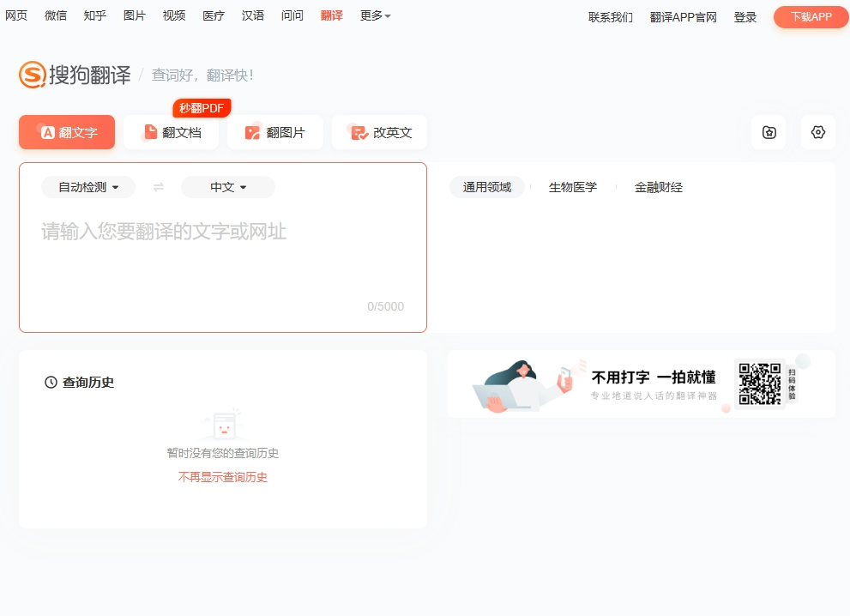The width and height of the screenshot is (850, 616).
Task: Expand the 更多 menu in top navigation
Action: pos(375,15)
